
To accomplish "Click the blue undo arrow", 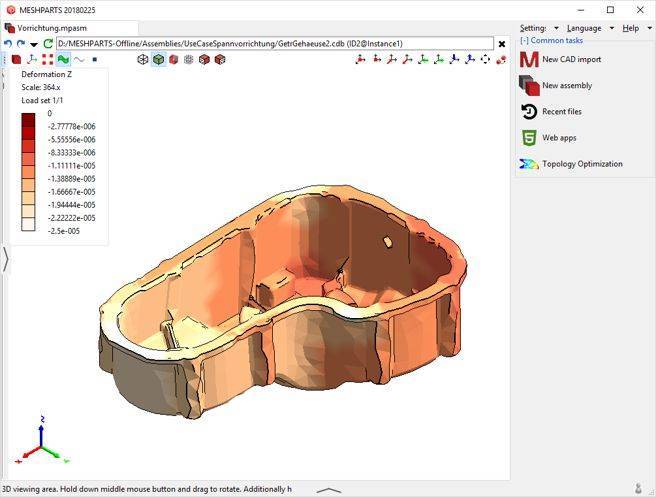I will [8, 44].
